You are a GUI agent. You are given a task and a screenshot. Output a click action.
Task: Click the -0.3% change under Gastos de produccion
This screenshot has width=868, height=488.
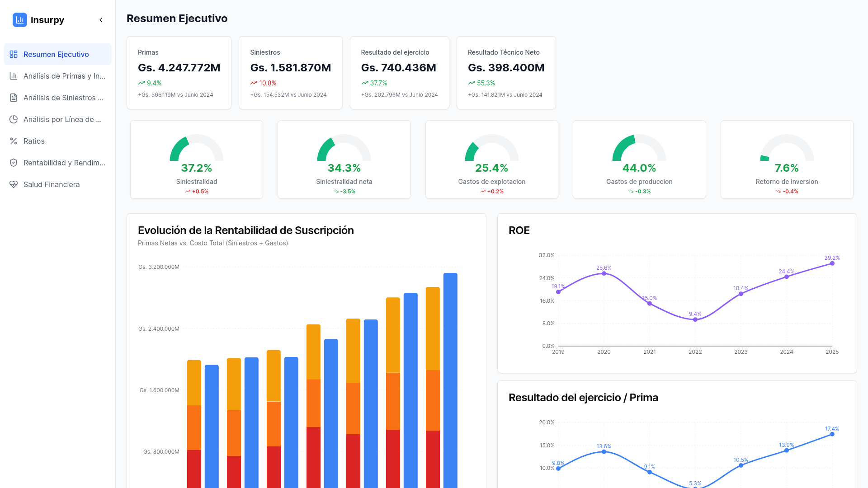click(x=639, y=192)
